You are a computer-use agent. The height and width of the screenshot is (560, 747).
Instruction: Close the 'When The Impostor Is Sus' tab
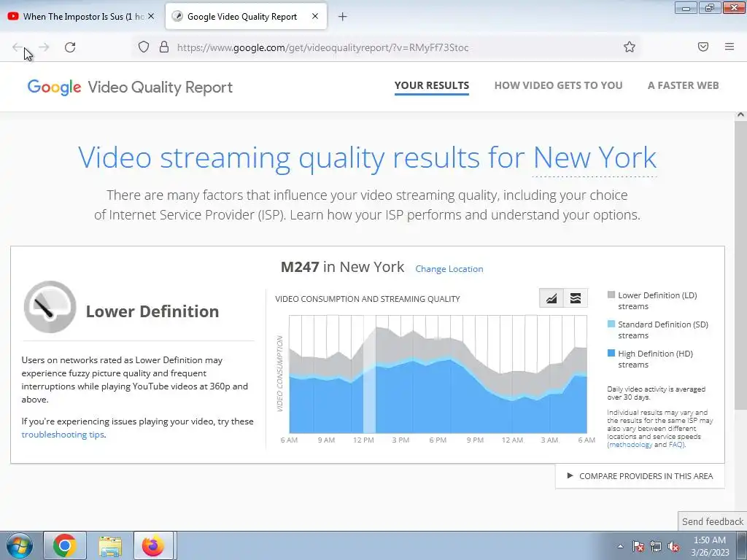coord(151,16)
